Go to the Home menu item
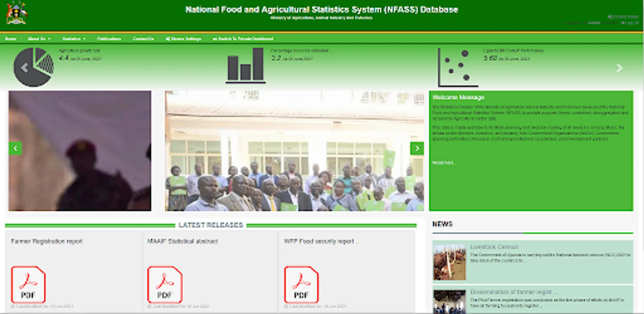The width and height of the screenshot is (644, 314). click(x=11, y=39)
